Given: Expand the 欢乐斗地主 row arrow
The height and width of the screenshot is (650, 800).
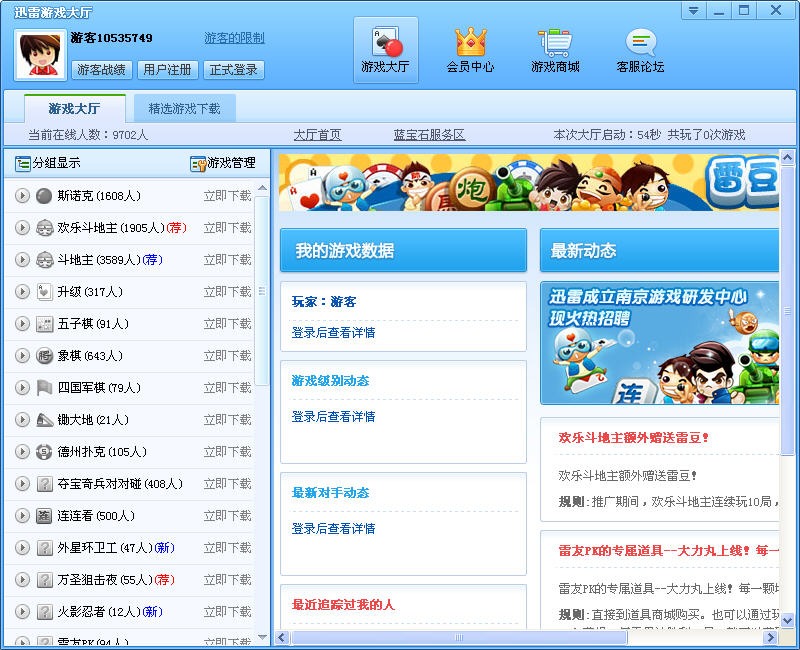Looking at the screenshot, I should point(22,228).
